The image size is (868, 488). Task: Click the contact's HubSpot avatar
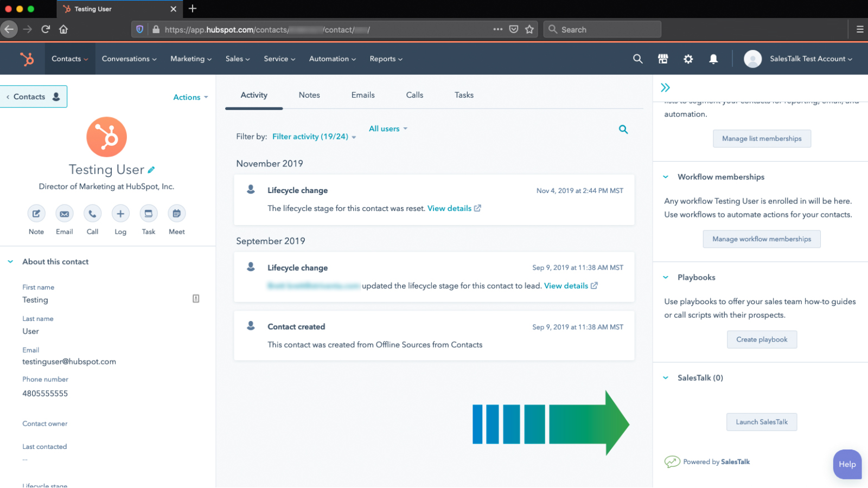coord(107,137)
